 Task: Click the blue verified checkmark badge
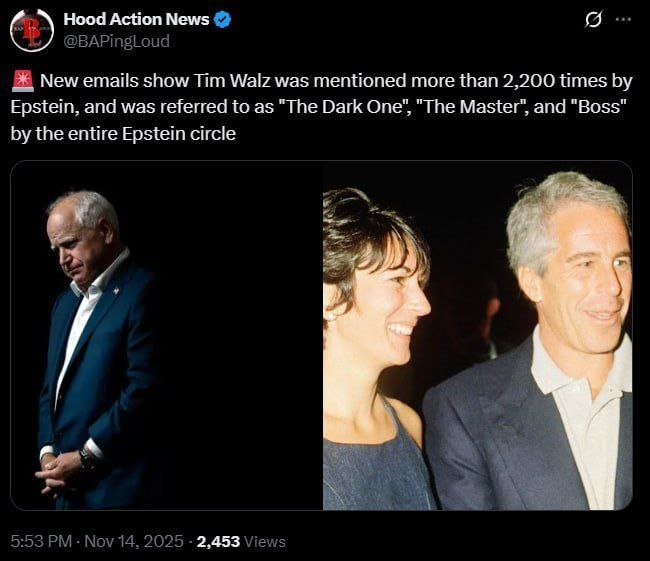click(222, 19)
